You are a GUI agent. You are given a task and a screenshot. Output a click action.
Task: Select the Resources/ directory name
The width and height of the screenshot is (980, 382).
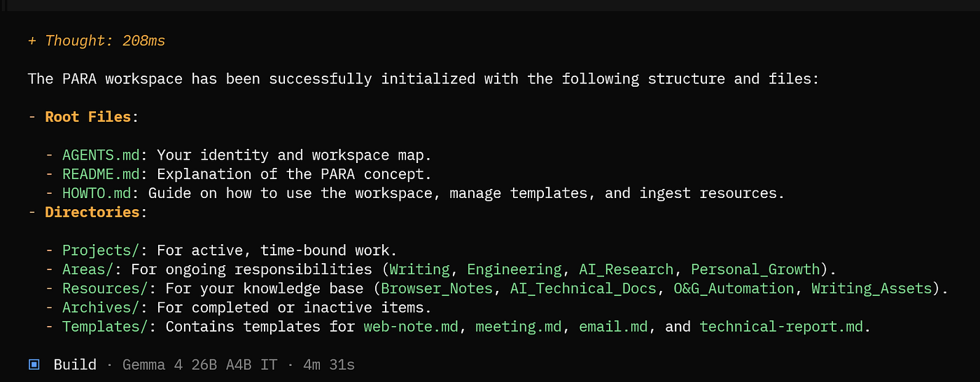[x=109, y=288]
